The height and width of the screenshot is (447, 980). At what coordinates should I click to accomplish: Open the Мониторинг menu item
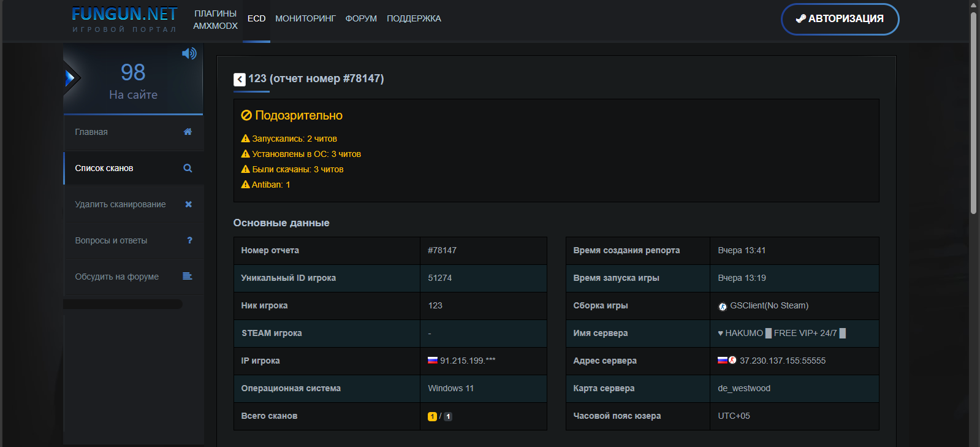tap(305, 19)
